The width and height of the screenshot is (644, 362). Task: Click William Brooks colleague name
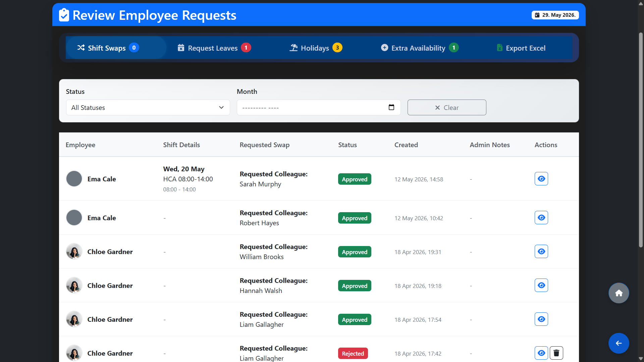pyautogui.click(x=262, y=257)
